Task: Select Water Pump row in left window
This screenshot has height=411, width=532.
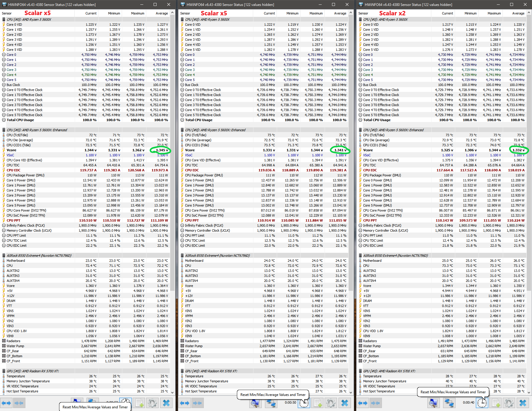Action: pos(85,346)
